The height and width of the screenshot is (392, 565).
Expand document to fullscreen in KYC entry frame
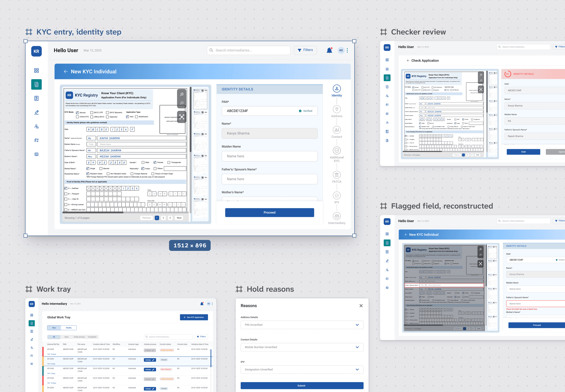point(182,117)
